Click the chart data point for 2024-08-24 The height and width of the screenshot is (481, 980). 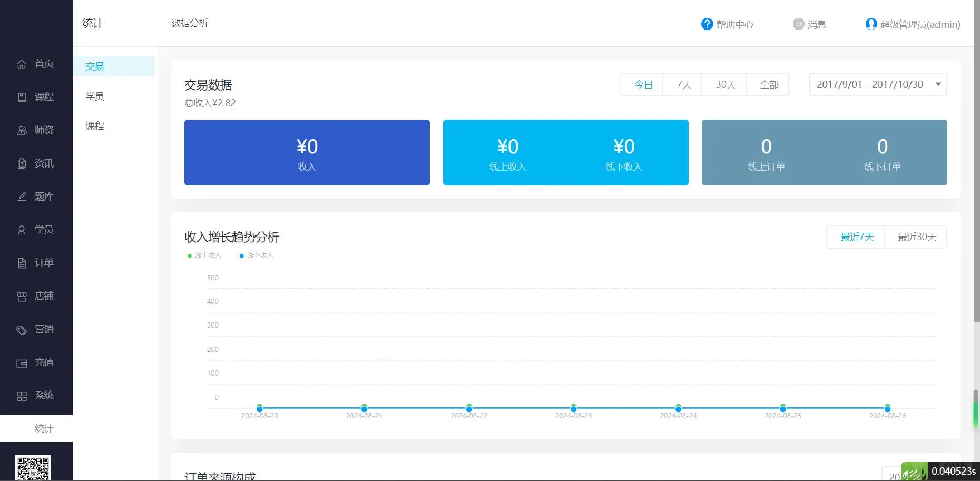pyautogui.click(x=678, y=408)
